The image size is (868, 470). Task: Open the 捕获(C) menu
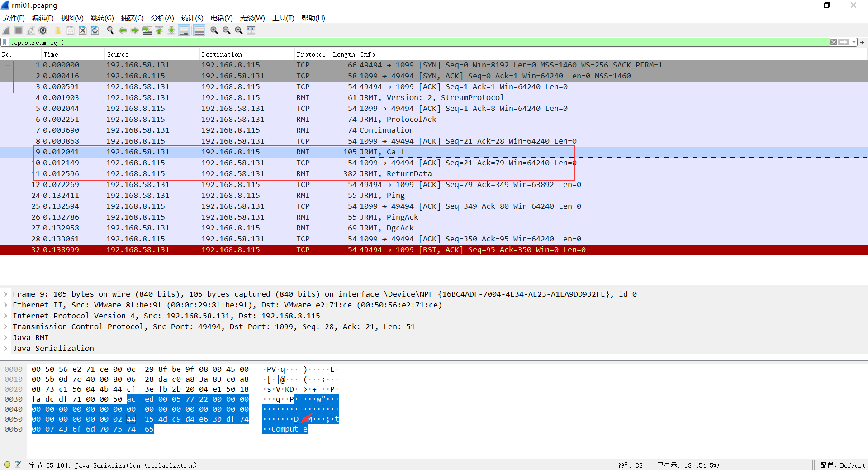pos(133,18)
